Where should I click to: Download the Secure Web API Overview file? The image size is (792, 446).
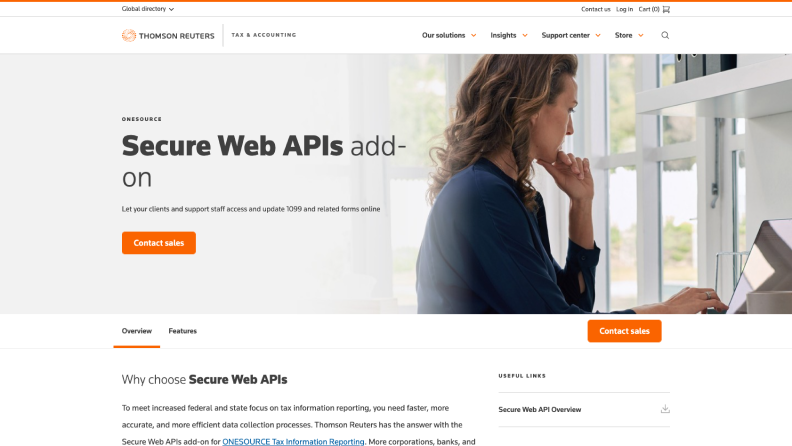click(x=665, y=409)
